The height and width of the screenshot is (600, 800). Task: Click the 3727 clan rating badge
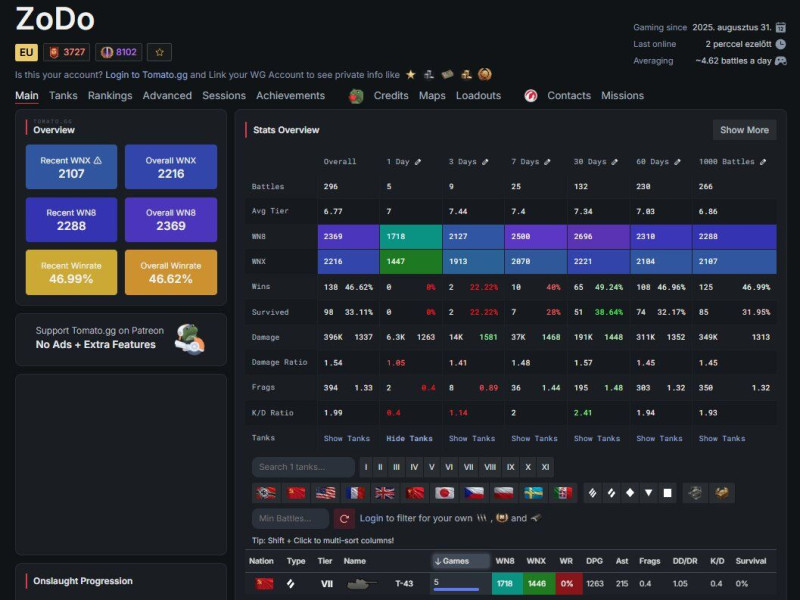pyautogui.click(x=66, y=52)
